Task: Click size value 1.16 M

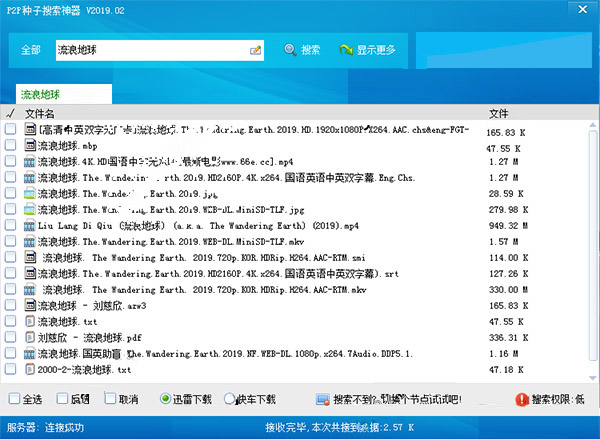Action: [504, 354]
